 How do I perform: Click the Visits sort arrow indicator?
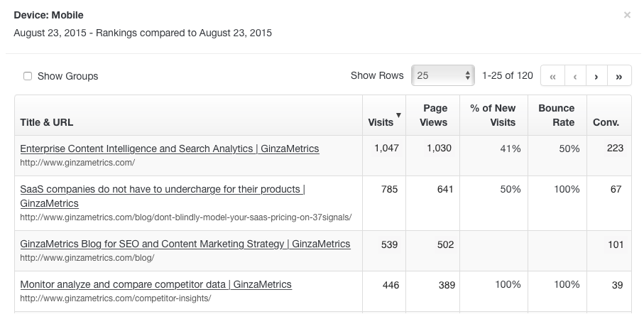(398, 115)
